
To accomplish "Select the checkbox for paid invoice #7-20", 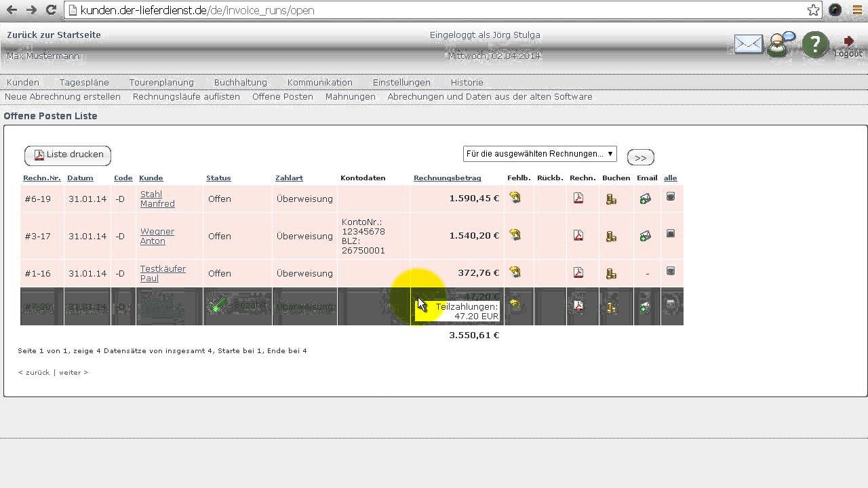I will [671, 304].
